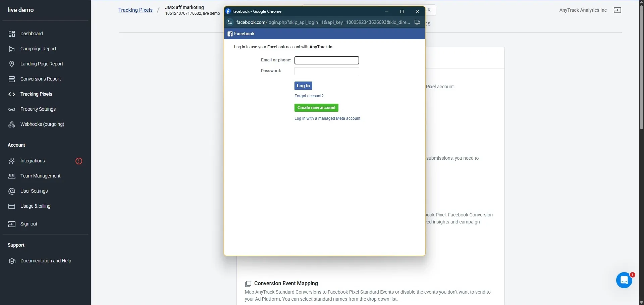The height and width of the screenshot is (305, 644).
Task: Click the JMS aff marketing pixel title
Action: click(x=184, y=7)
